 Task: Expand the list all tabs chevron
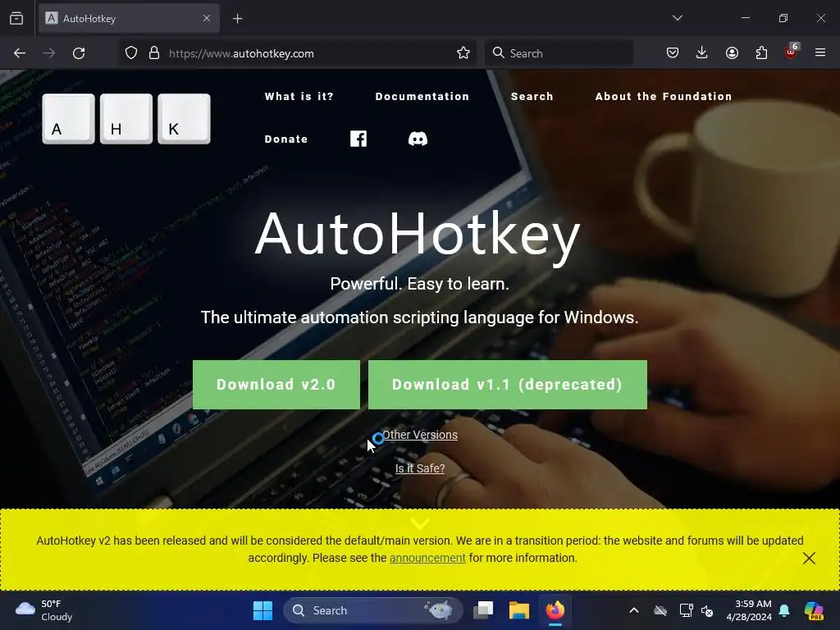tap(678, 18)
